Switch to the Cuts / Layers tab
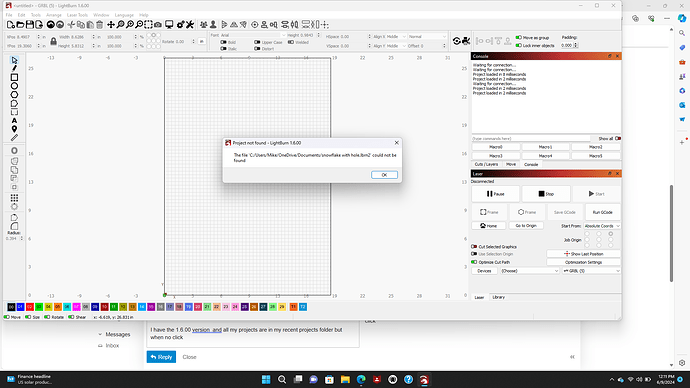 486,164
